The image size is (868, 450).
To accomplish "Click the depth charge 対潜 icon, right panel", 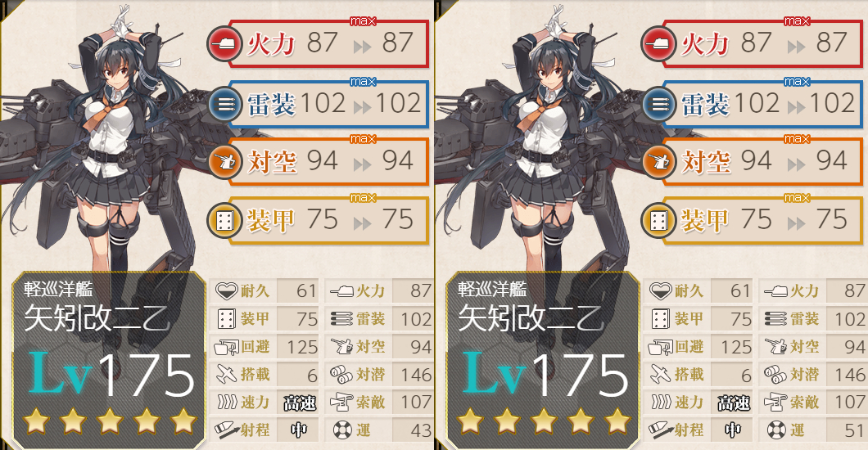I will [775, 375].
